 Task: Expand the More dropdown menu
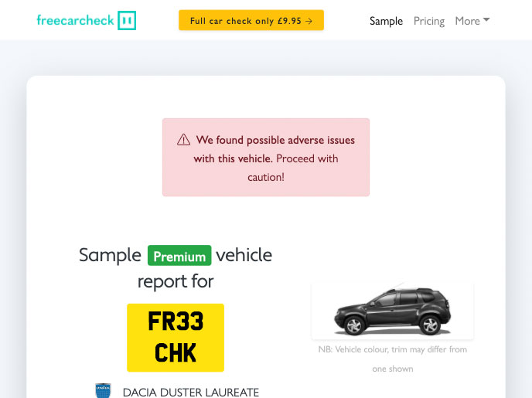[x=472, y=21]
